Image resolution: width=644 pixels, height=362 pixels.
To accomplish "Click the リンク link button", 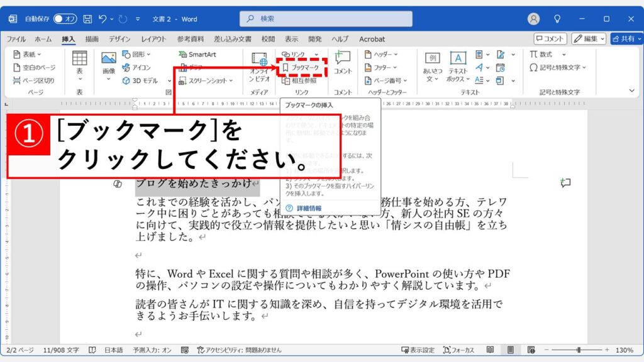I will [293, 54].
